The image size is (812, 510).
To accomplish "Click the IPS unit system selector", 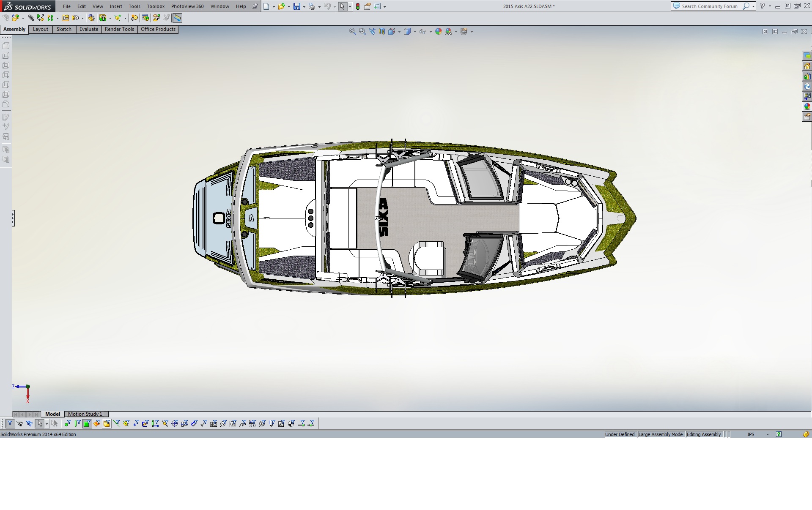I will (x=751, y=434).
